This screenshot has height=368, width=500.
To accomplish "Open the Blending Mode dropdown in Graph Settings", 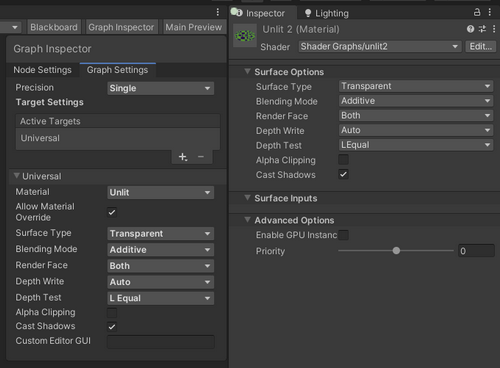I will [x=161, y=250].
